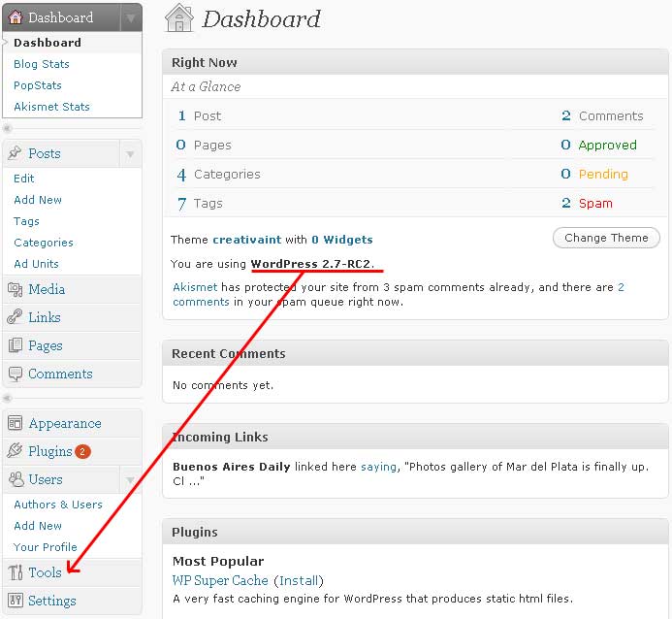Collapse the Posts menu with its arrow
This screenshot has width=672, height=619.
coord(130,154)
